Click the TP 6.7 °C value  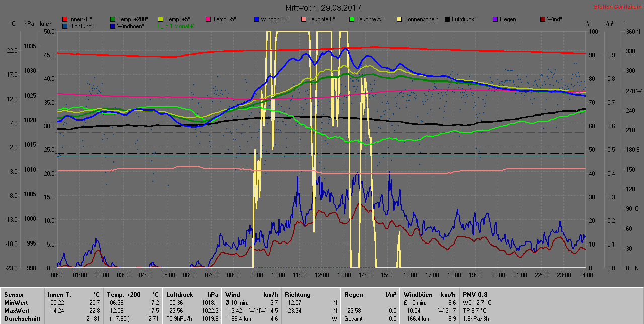(475, 311)
